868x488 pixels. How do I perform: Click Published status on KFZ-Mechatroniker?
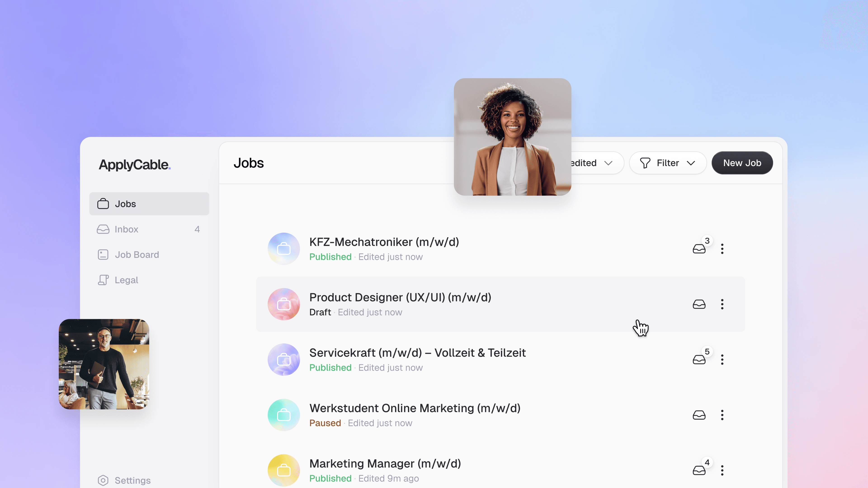(330, 257)
